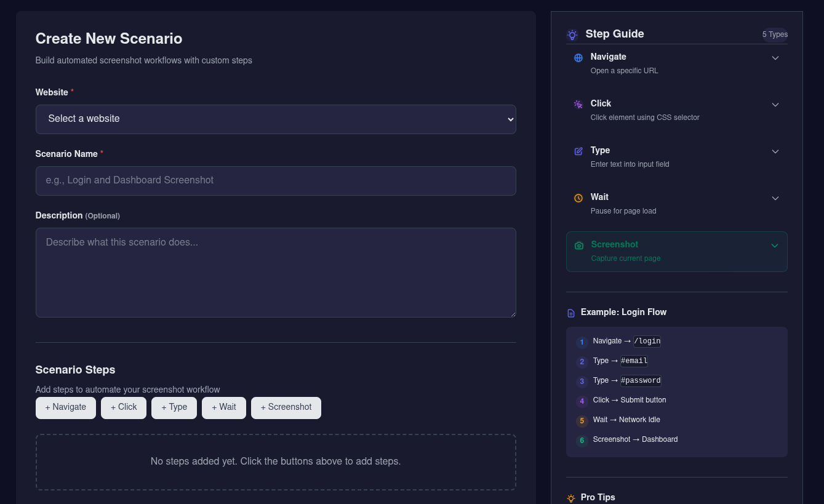Expand the Wait step guide chevron

[775, 198]
